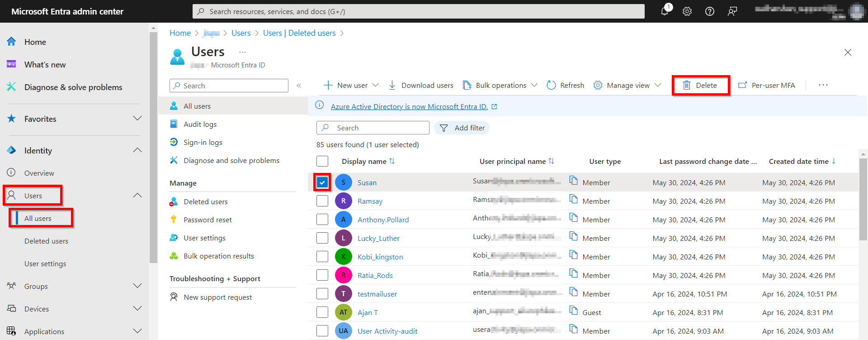Screen dimensions: 868x340
Task: Click the Identity diamond icon
Action: (x=12, y=150)
